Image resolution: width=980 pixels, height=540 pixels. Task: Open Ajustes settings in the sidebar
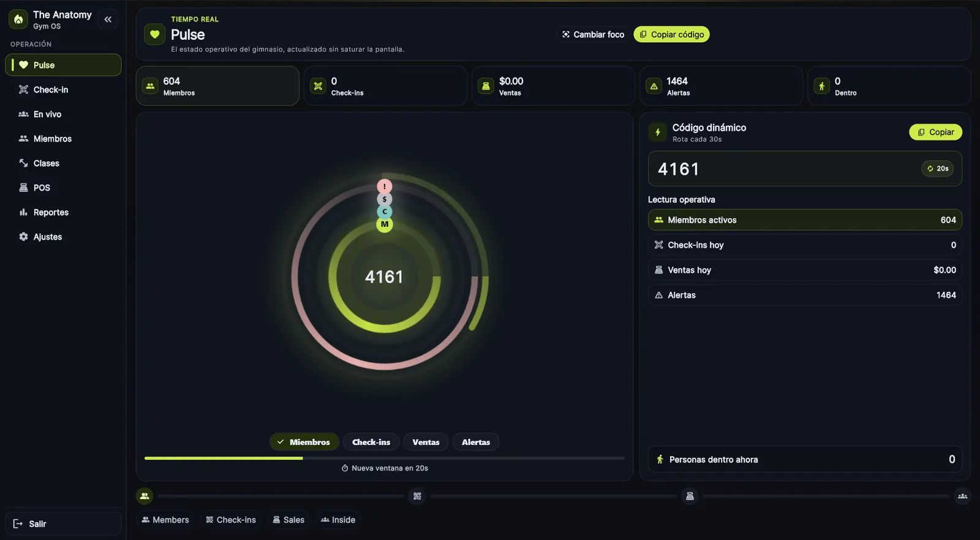pos(63,237)
